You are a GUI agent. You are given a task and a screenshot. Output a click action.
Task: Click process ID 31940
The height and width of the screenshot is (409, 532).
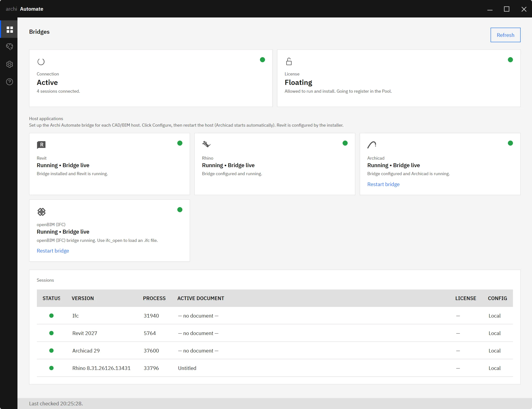tap(151, 316)
